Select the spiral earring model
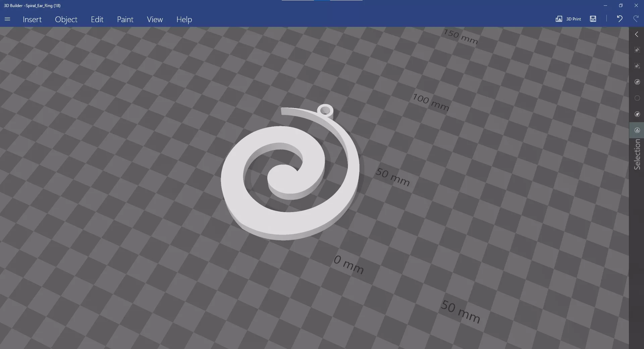 click(x=235, y=188)
